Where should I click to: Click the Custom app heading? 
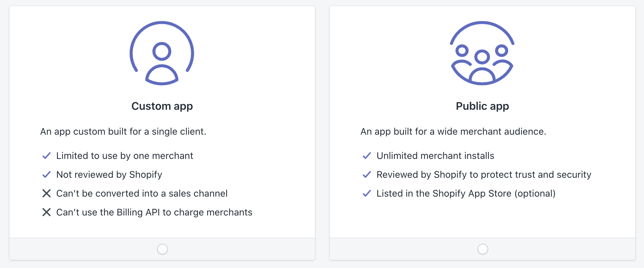162,106
